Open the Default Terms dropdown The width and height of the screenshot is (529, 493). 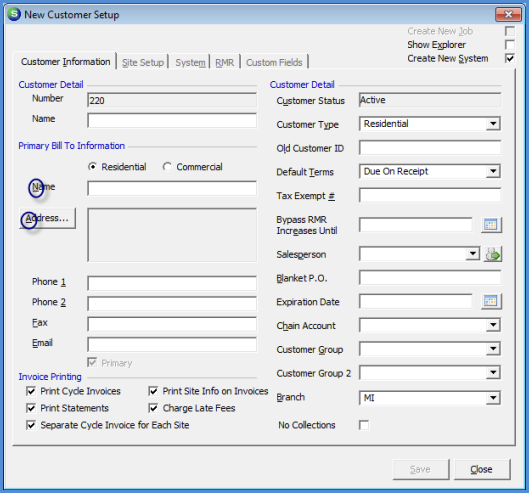(x=493, y=171)
